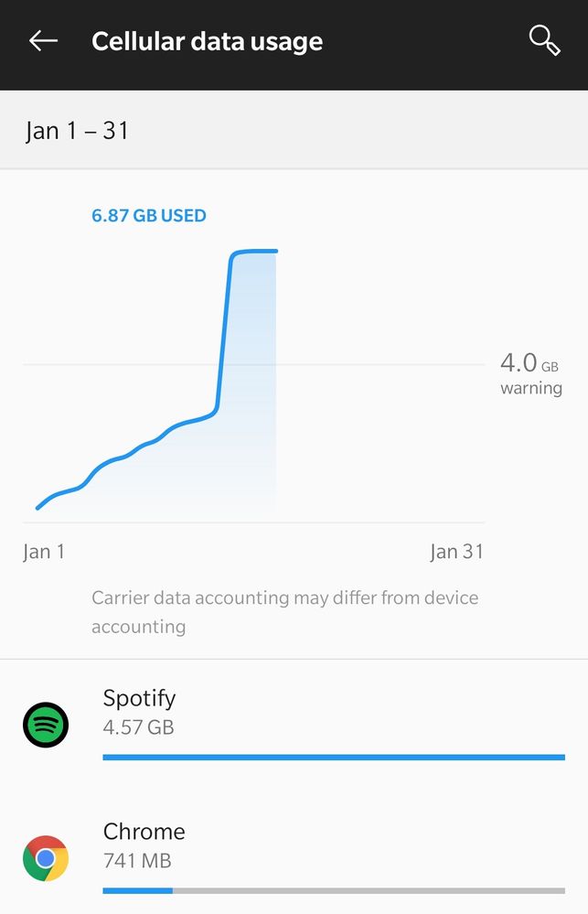The image size is (588, 914).
Task: Tap the 6.87 GB USED label
Action: [x=149, y=216]
